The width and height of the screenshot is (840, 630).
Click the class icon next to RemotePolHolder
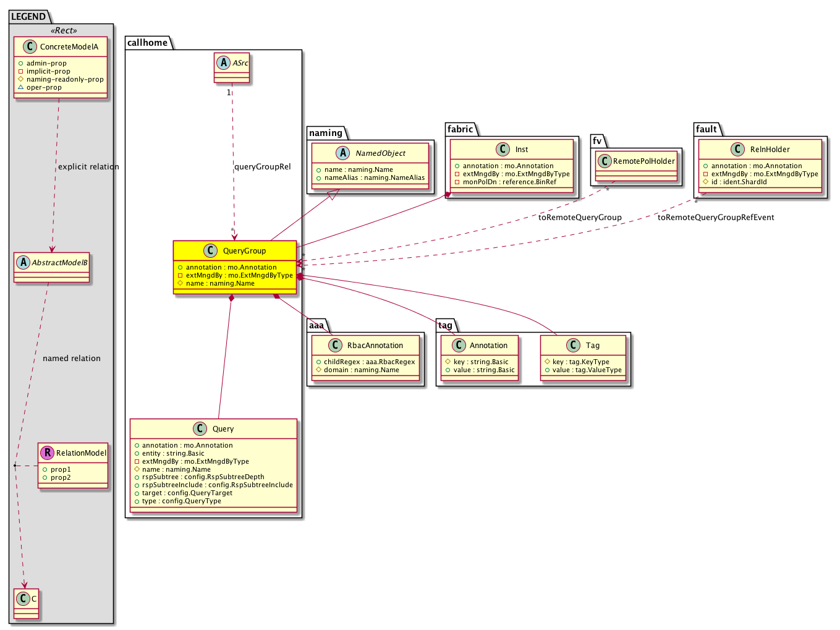pyautogui.click(x=605, y=161)
